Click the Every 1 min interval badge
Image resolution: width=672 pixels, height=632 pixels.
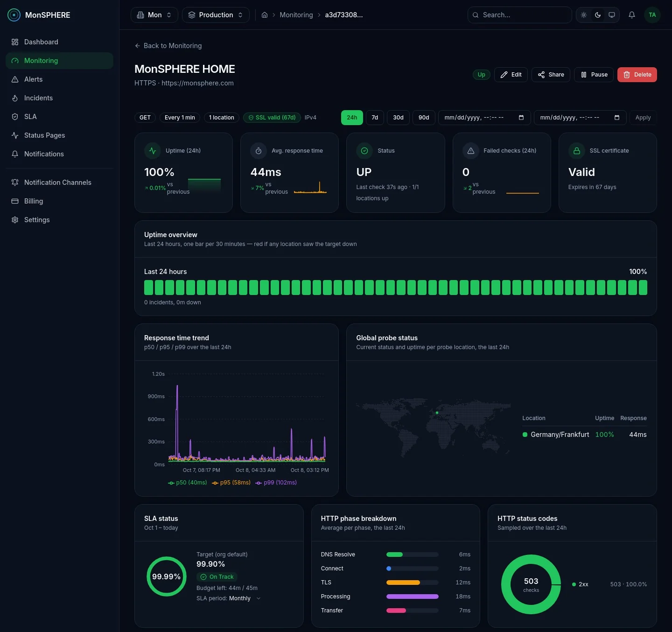(x=180, y=118)
